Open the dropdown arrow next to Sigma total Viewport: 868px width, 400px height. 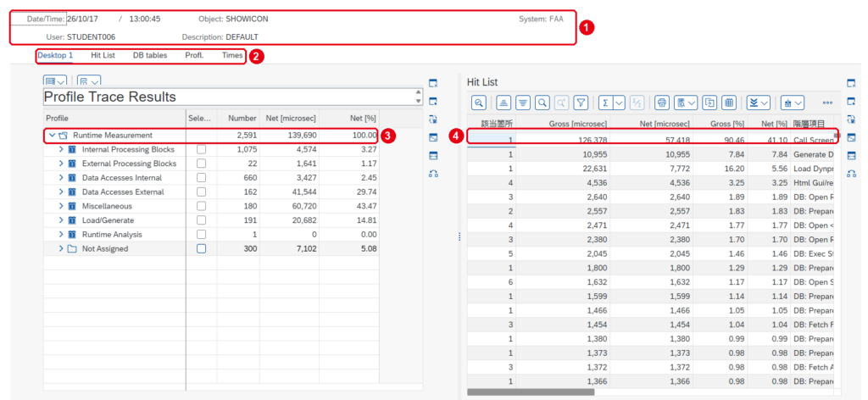[619, 103]
